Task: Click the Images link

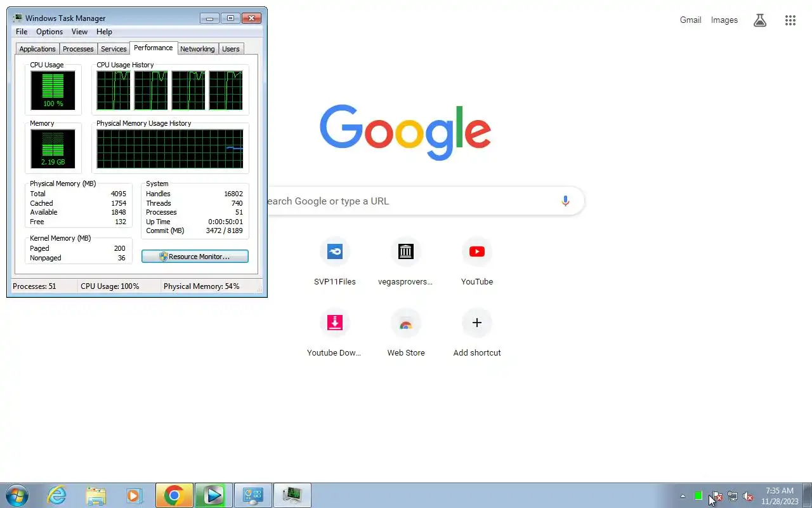Action: pyautogui.click(x=724, y=20)
